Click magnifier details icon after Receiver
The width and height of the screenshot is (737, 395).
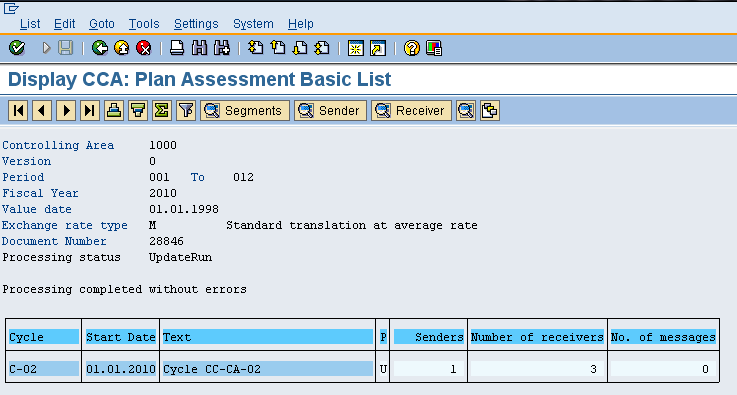click(466, 111)
